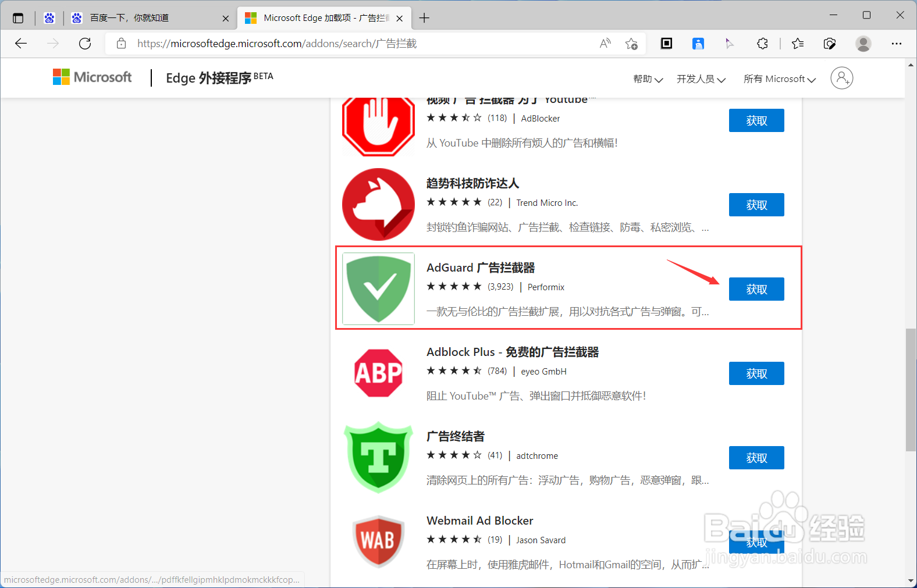
Task: Open the red stop-hand extension icon
Action: pos(378,127)
